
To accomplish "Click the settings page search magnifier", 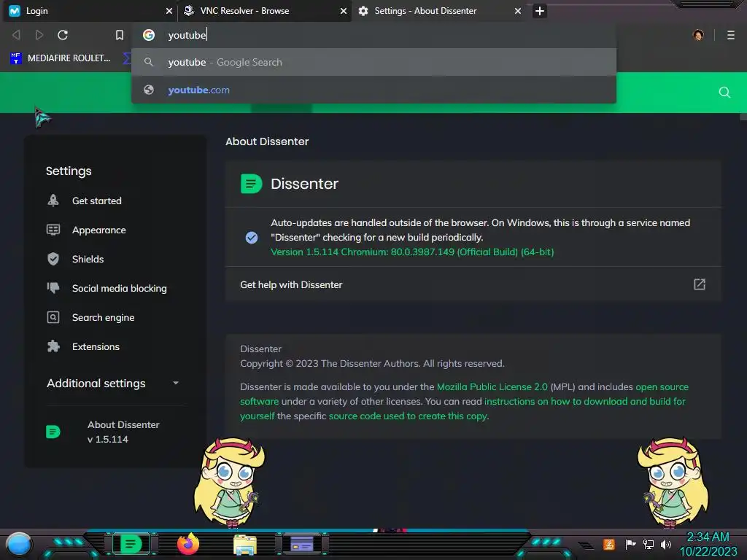I will point(724,93).
